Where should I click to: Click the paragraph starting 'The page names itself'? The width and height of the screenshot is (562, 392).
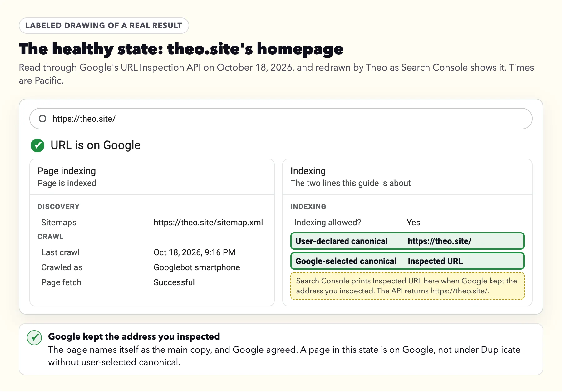click(x=284, y=356)
